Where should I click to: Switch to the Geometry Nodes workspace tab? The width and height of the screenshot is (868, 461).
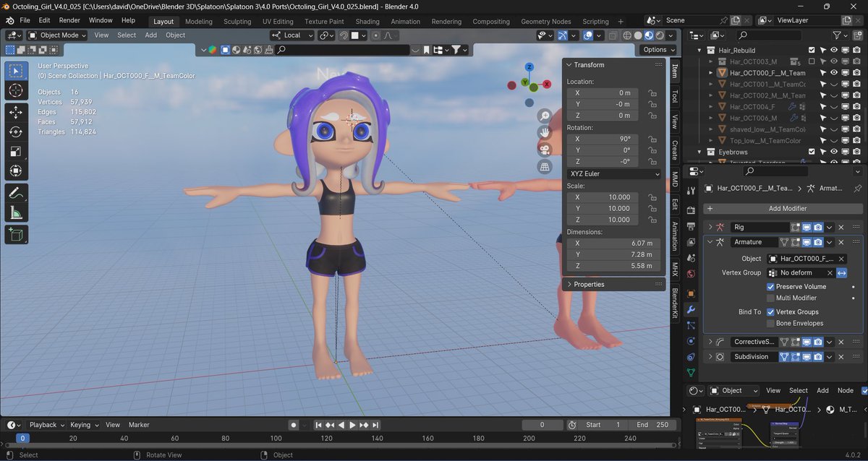point(545,21)
